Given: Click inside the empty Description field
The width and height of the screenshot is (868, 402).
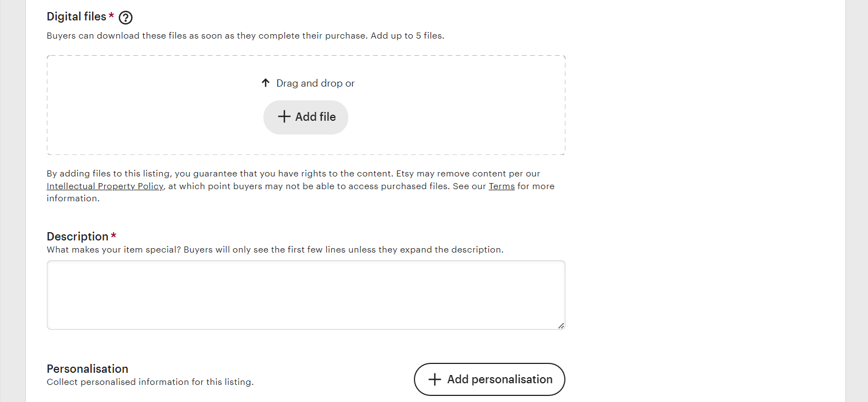Looking at the screenshot, I should 305,294.
